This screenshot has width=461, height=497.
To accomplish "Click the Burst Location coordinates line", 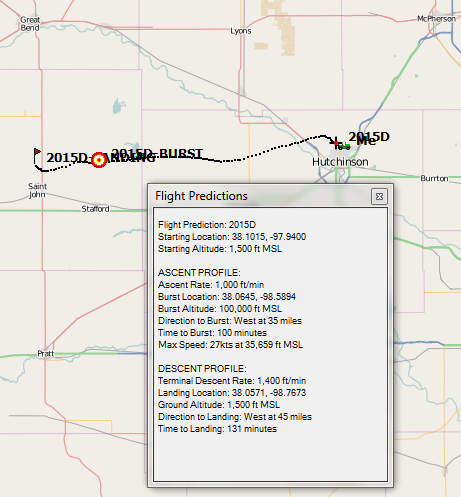I will pyautogui.click(x=227, y=297).
